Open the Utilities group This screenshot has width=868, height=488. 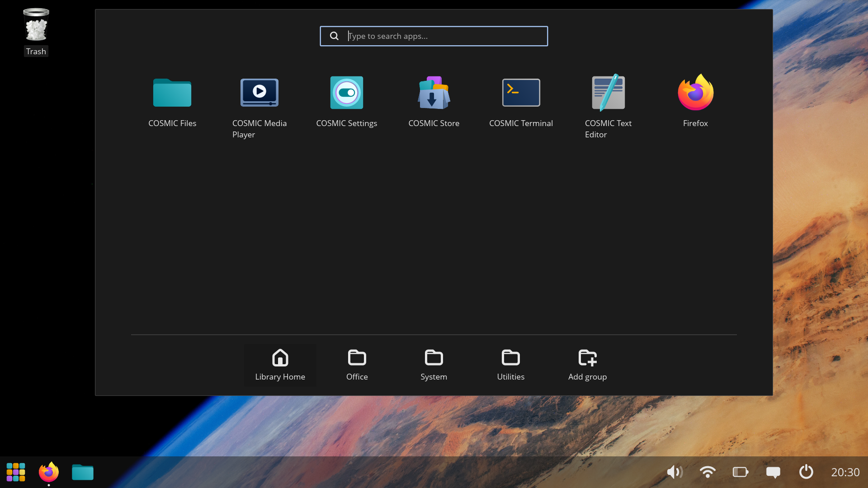point(511,365)
